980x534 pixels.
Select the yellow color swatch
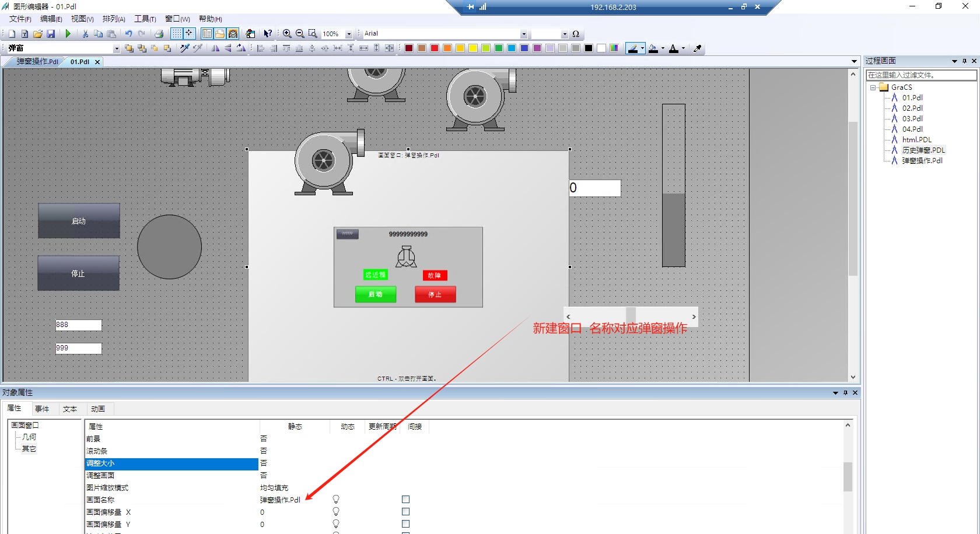click(473, 48)
